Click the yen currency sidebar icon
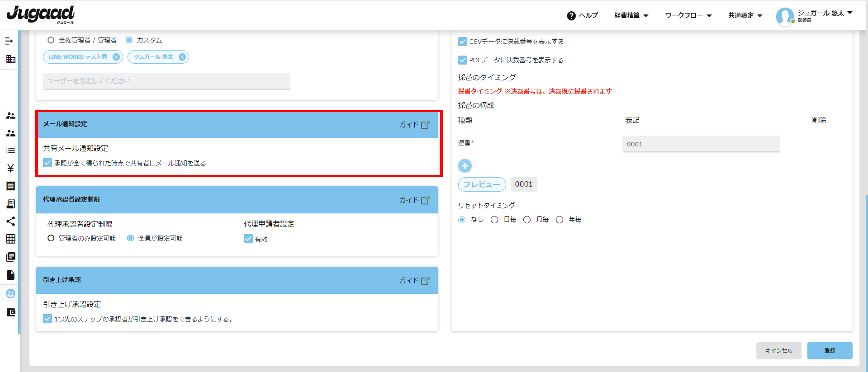 tap(10, 168)
